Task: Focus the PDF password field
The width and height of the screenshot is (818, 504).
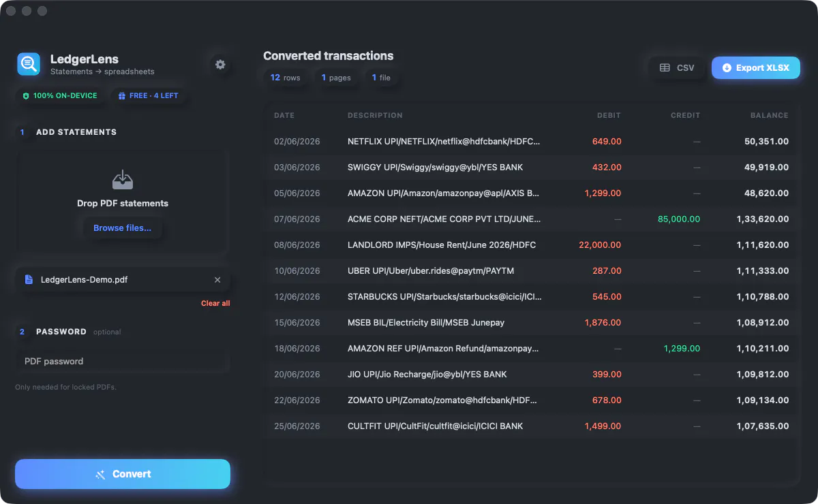Action: pos(123,362)
